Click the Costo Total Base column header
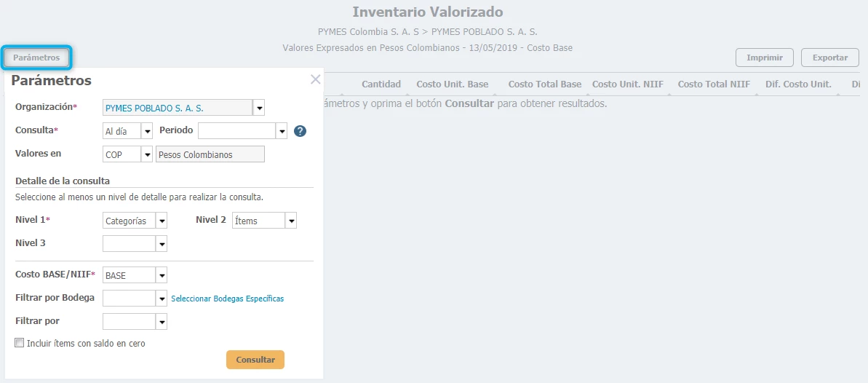 click(544, 84)
